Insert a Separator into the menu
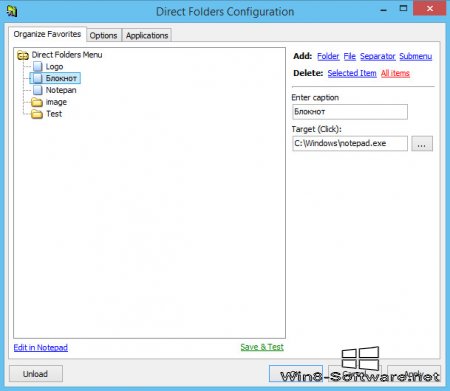The width and height of the screenshot is (450, 391). [x=378, y=56]
